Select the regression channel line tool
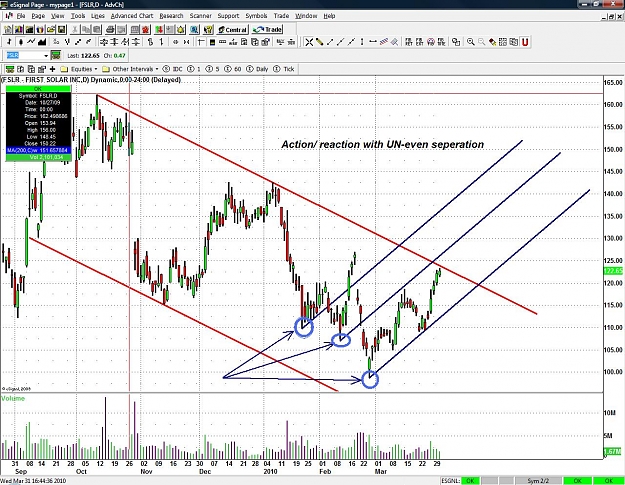The width and height of the screenshot is (625, 485). 383,42
